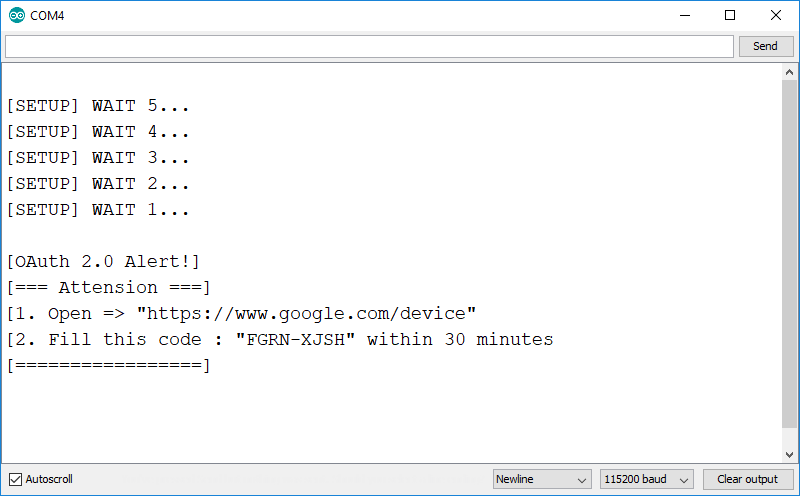Click the Autoscroll label text
800x496 pixels.
(49, 479)
